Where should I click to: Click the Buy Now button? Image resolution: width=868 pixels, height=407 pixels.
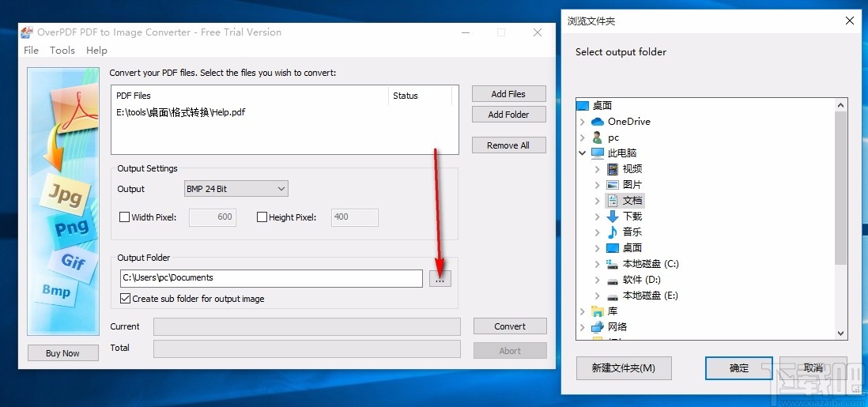pos(62,352)
